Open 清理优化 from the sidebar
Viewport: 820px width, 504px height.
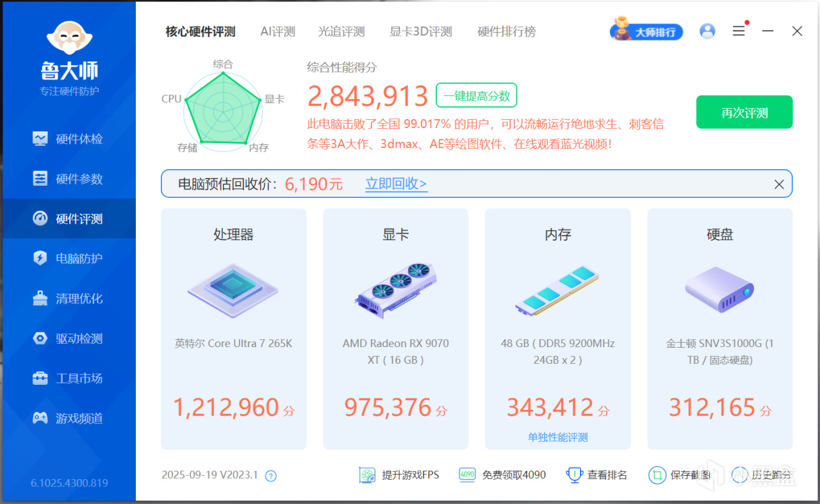[69, 298]
